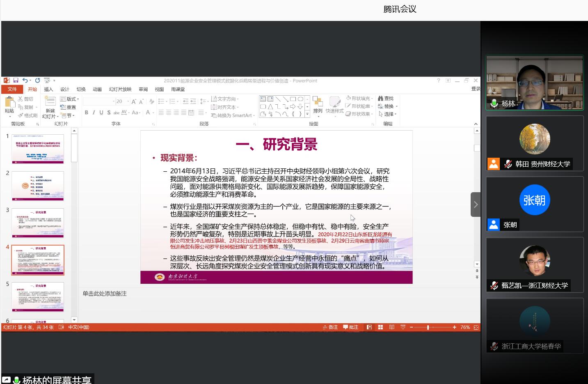Click the Save icon in quick access toolbar
The width and height of the screenshot is (588, 384).
click(16, 80)
